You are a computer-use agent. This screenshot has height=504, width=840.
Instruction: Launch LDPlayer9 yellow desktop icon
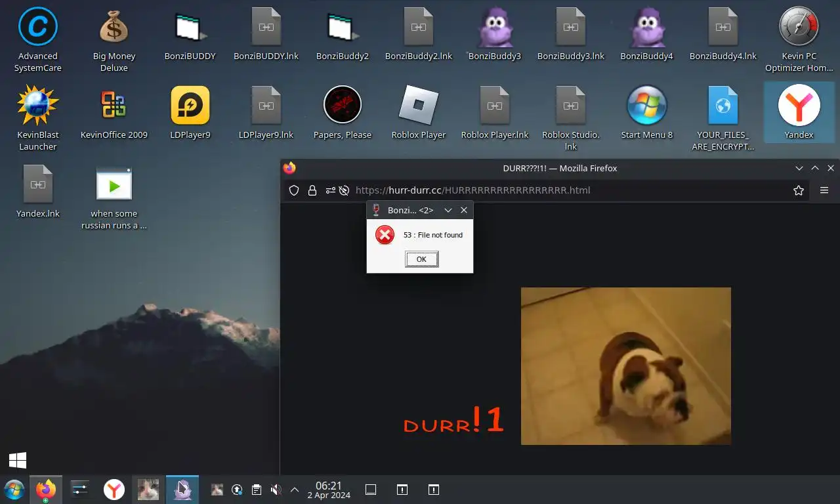point(190,113)
